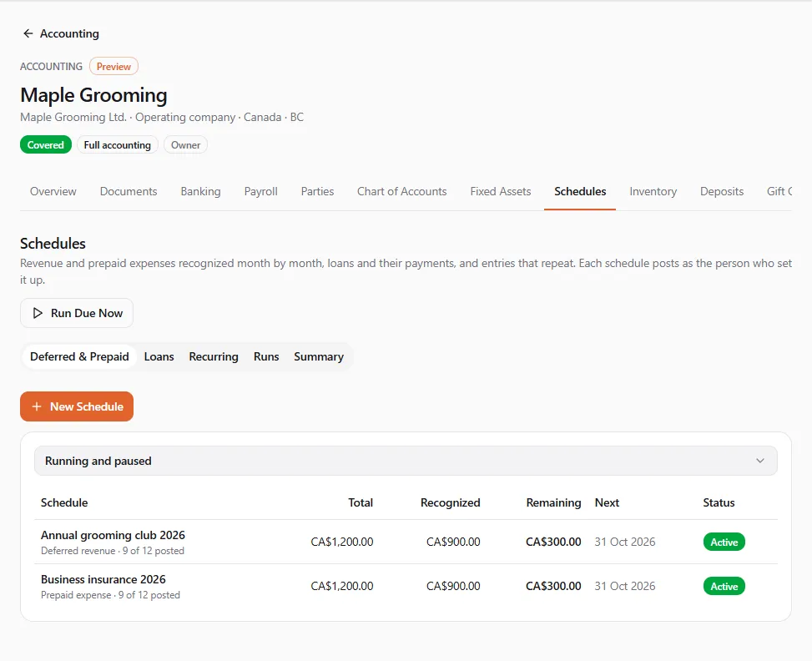Select the Payroll tab
The width and height of the screenshot is (812, 661).
point(261,192)
